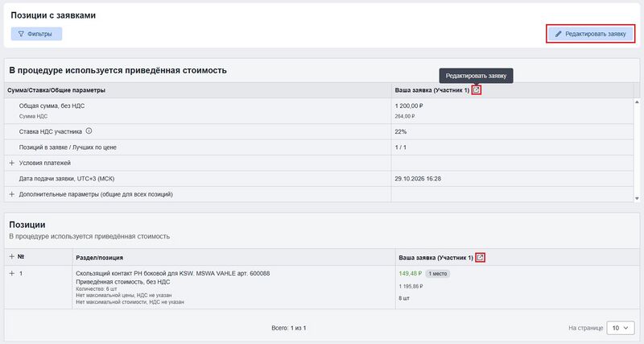Click the VAT rate value 22%

(x=401, y=131)
